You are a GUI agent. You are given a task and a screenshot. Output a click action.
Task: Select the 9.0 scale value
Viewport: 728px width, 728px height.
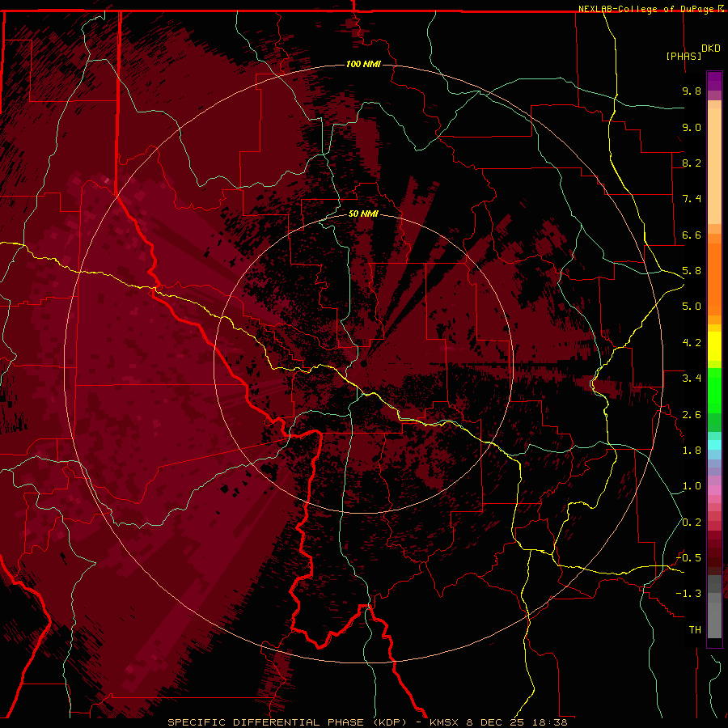coord(692,127)
